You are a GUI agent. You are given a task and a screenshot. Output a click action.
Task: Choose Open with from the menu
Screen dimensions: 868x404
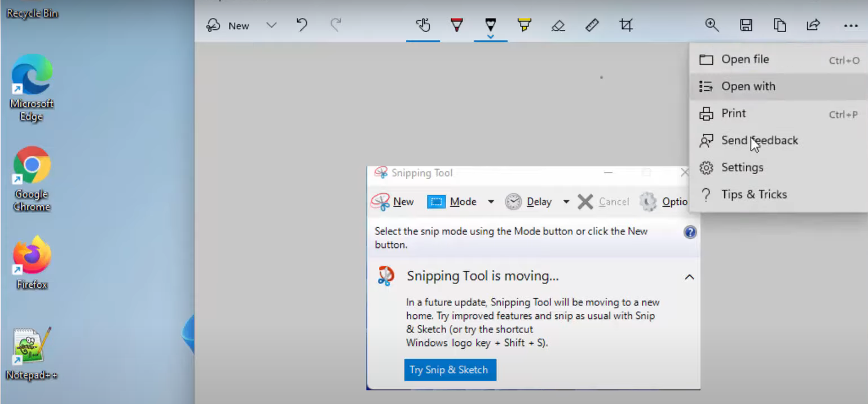(x=748, y=86)
